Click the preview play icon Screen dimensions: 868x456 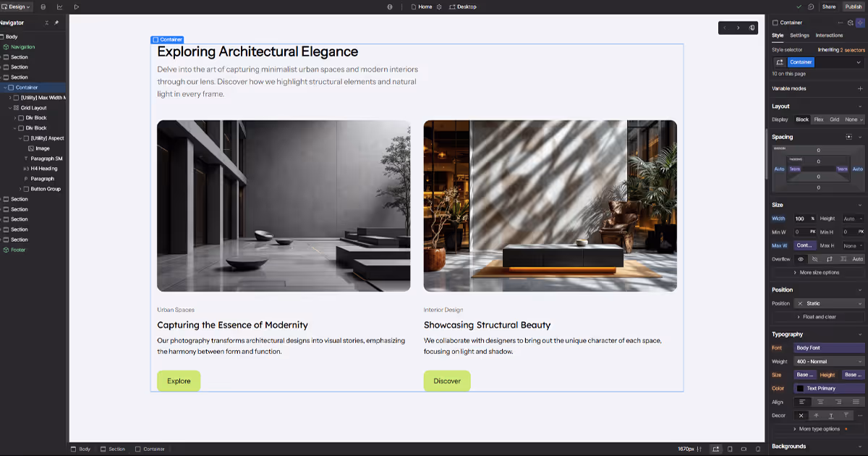pos(77,7)
